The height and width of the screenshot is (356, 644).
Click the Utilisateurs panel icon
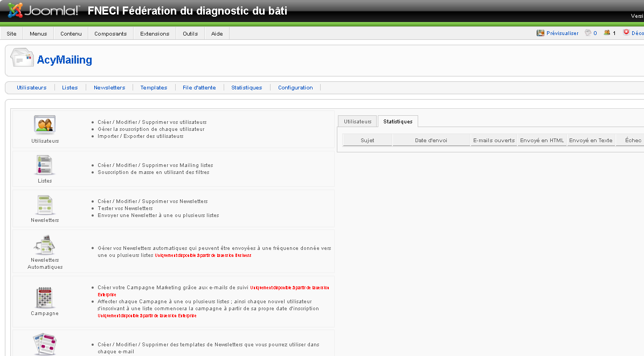[x=45, y=125]
